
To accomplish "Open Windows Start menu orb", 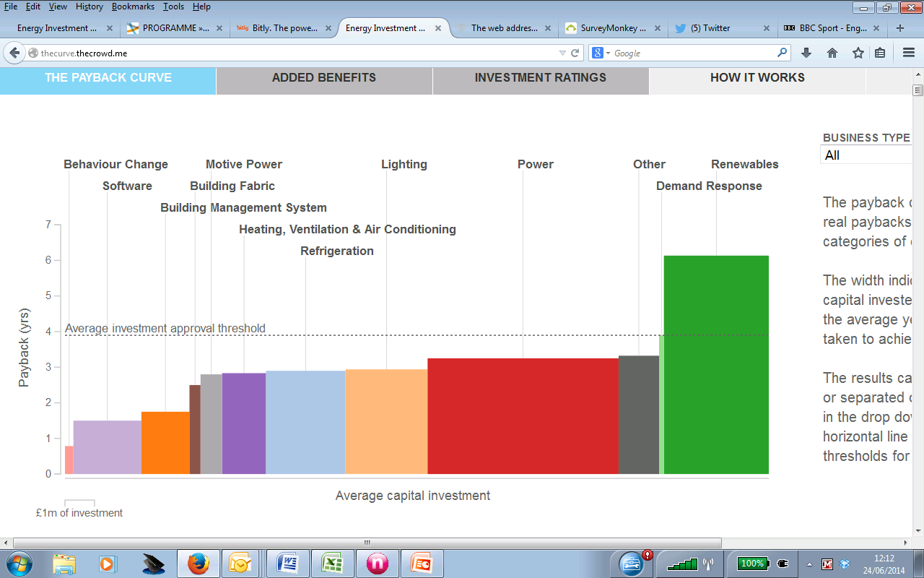I will (x=19, y=563).
